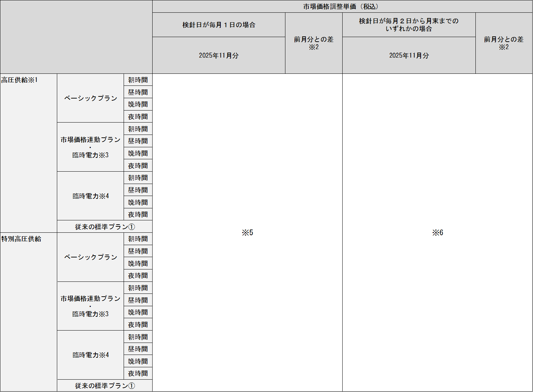The height and width of the screenshot is (392, 533).
Task: Select the 検針日が毎月２日から月末まで column header
Action: click(x=409, y=25)
